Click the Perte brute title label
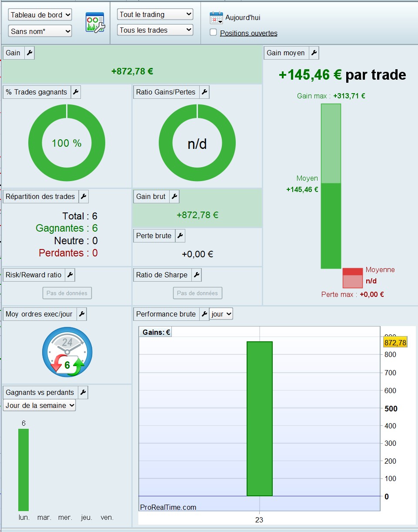The image size is (418, 532). tap(154, 236)
